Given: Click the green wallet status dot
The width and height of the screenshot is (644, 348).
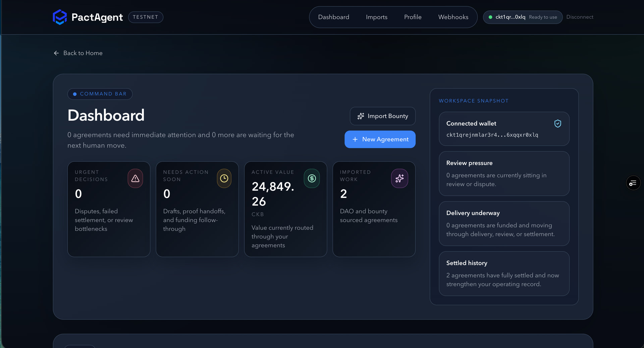Looking at the screenshot, I should click(490, 17).
